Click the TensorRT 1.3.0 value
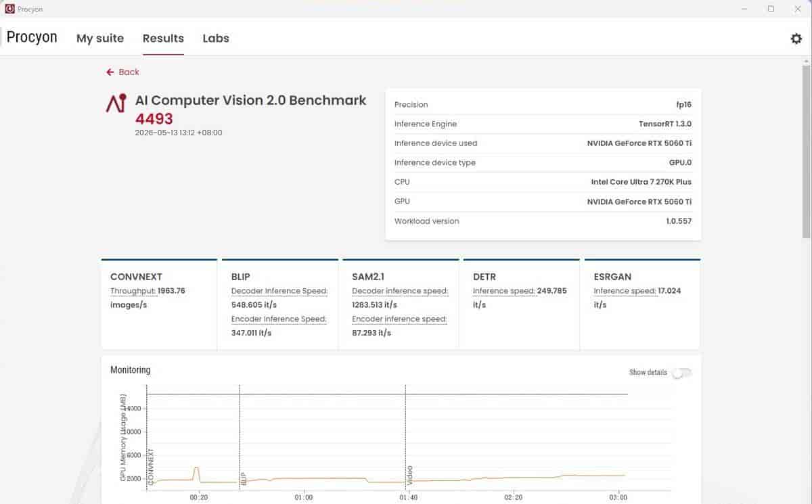The height and width of the screenshot is (504, 812). pos(665,124)
